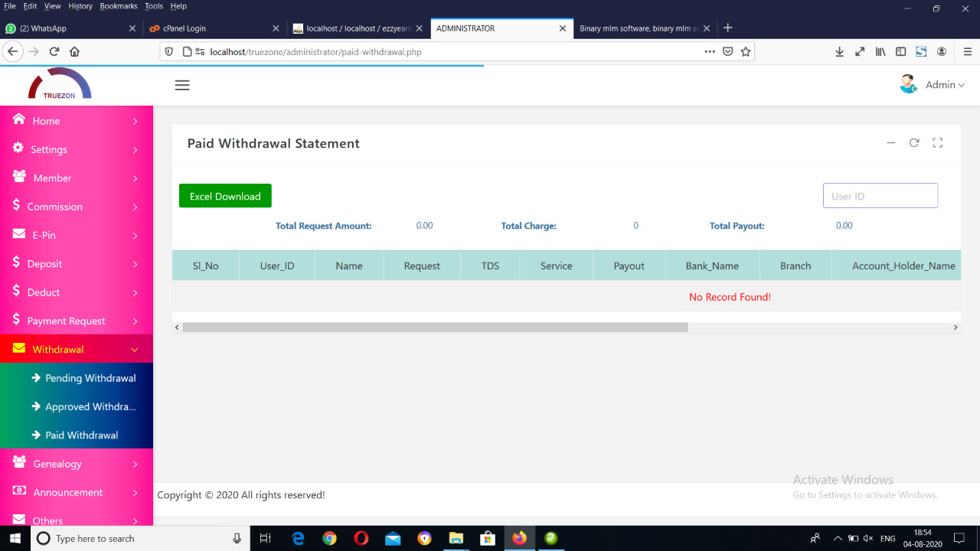
Task: Open the History menu
Action: (80, 6)
